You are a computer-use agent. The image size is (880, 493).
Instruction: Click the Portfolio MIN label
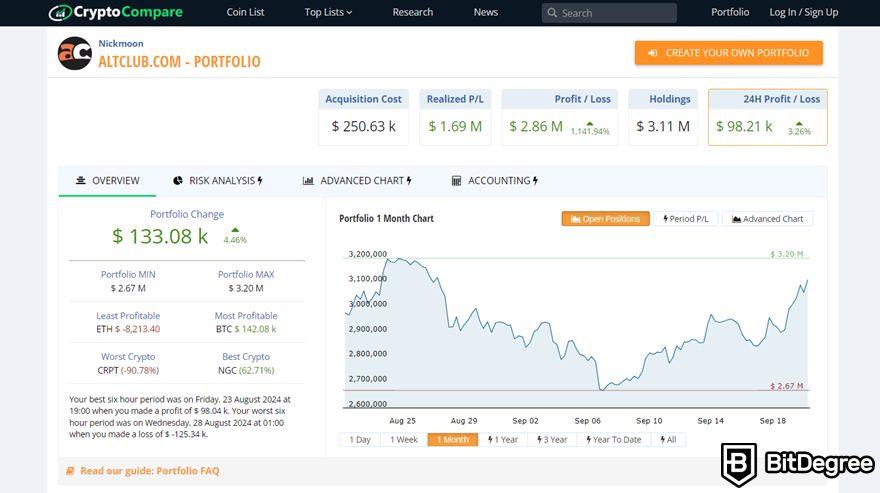point(128,274)
